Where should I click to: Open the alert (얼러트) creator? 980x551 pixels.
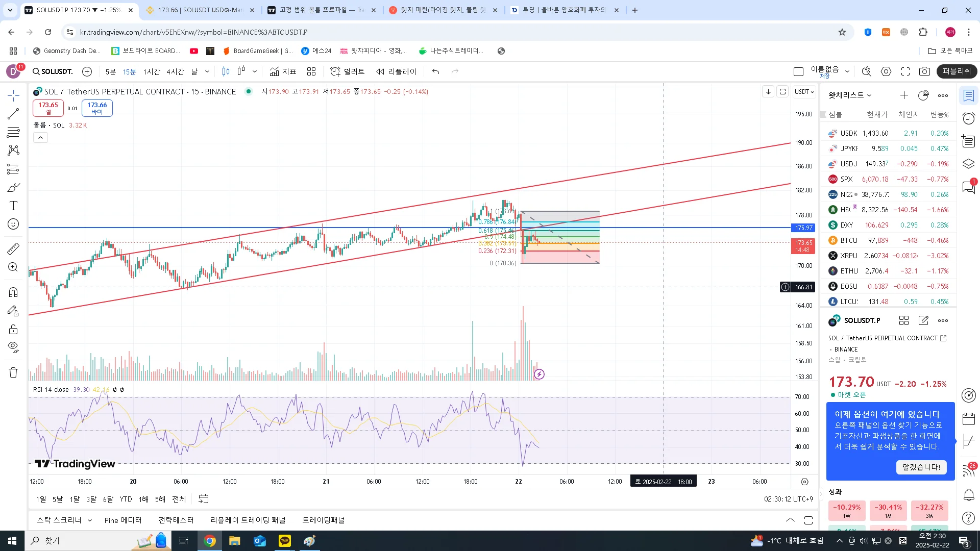tap(347, 71)
